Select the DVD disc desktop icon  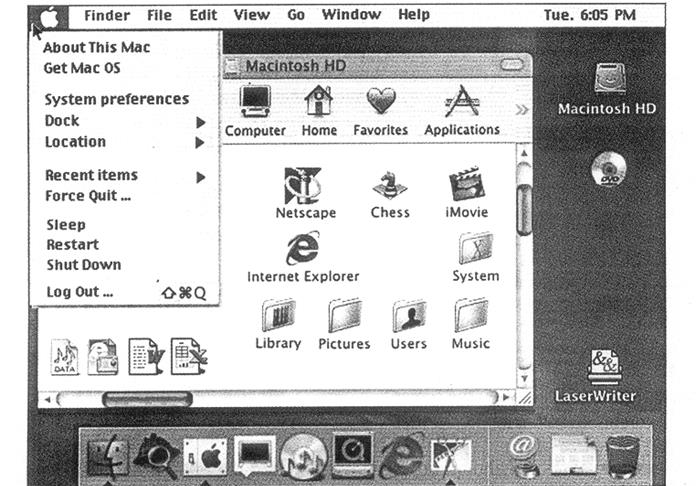pos(609,169)
